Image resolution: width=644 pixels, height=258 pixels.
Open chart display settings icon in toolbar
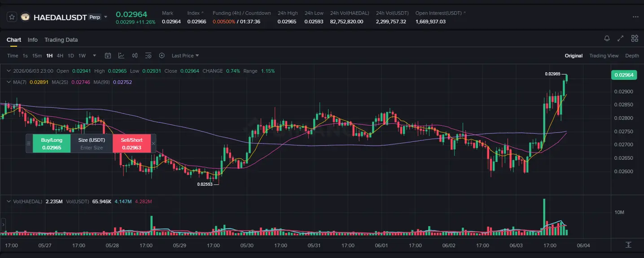tap(148, 56)
